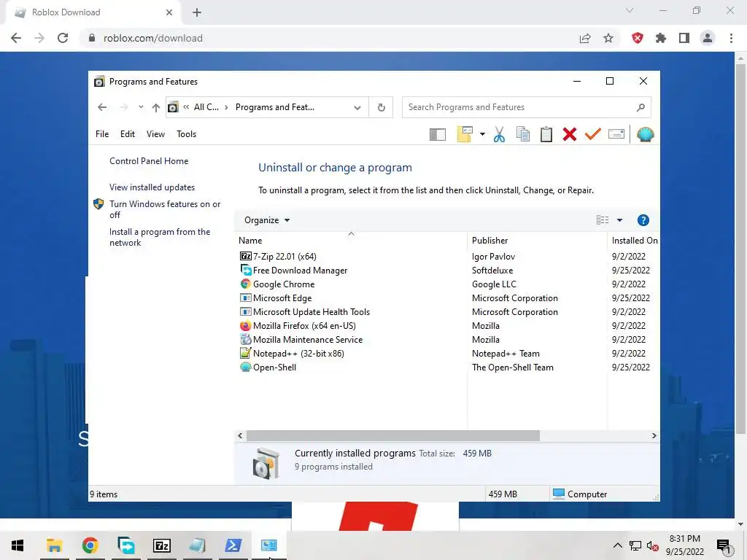The image size is (747, 560).
Task: Click the search magnifier icon
Action: point(640,108)
